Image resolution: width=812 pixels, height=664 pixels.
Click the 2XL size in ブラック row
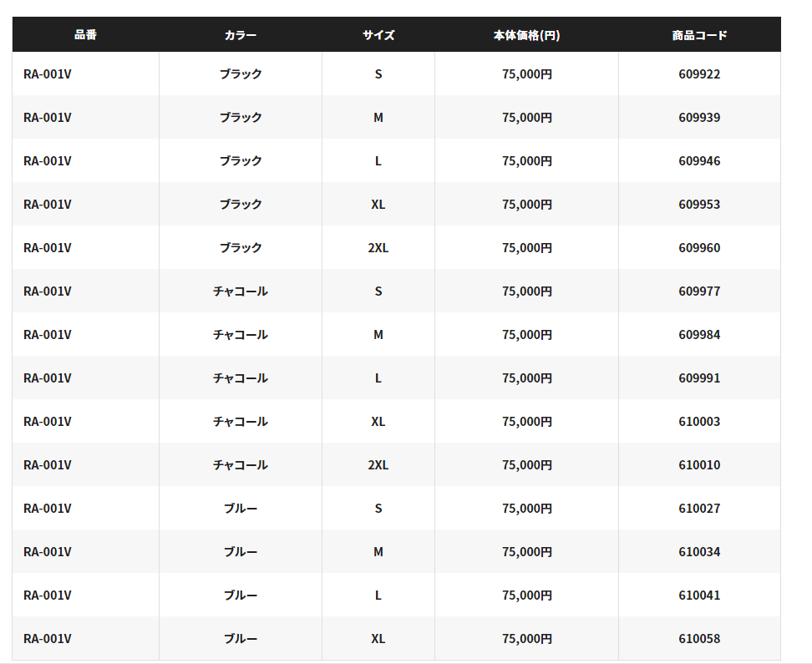click(378, 248)
